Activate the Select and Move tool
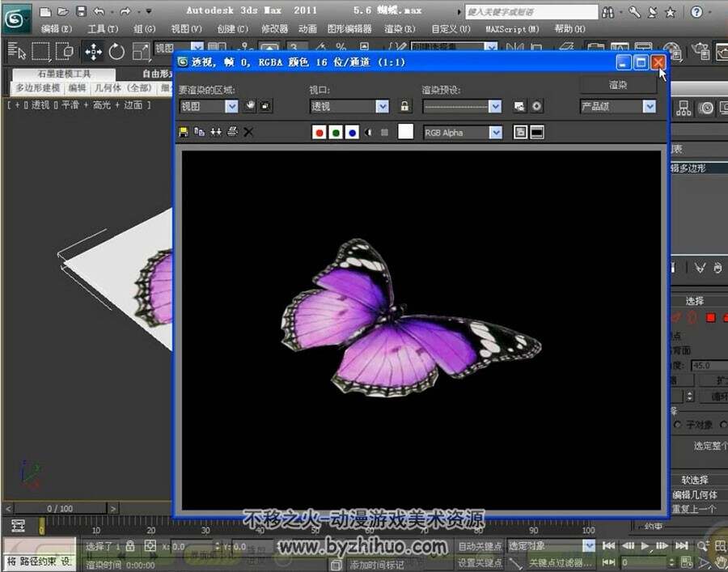This screenshot has width=728, height=572. click(x=93, y=51)
